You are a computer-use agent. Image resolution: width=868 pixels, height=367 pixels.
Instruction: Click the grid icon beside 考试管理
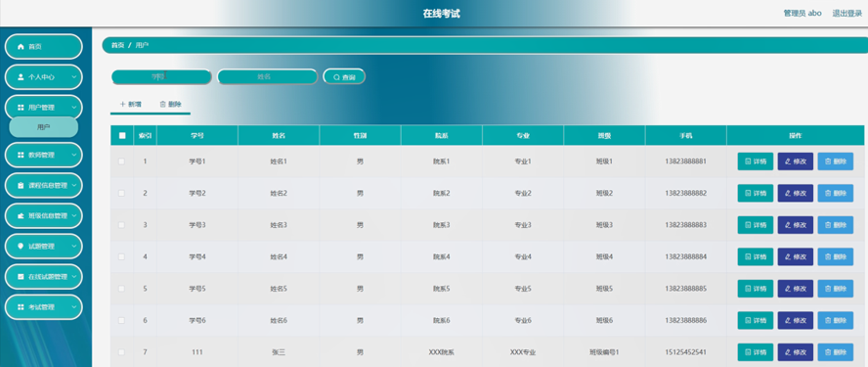pyautogui.click(x=22, y=307)
